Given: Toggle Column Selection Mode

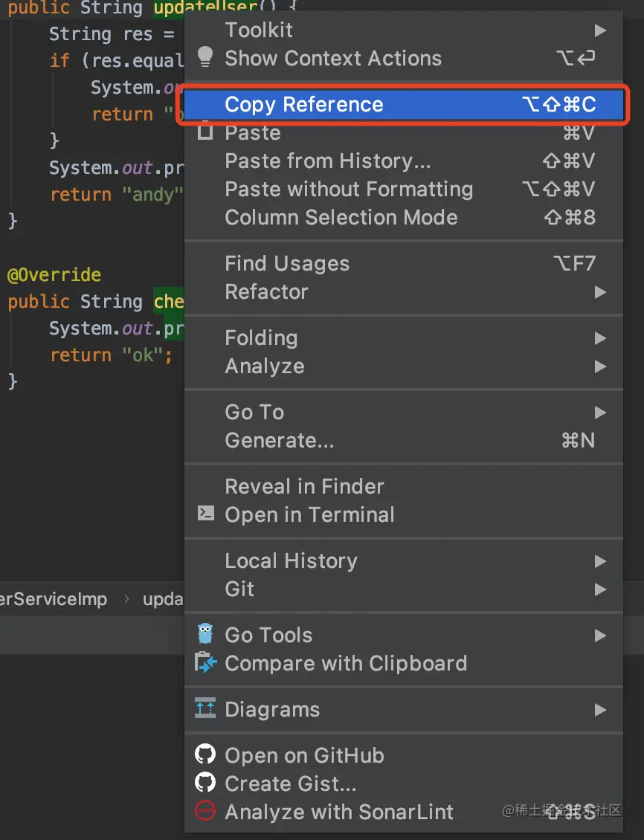Looking at the screenshot, I should point(341,218).
